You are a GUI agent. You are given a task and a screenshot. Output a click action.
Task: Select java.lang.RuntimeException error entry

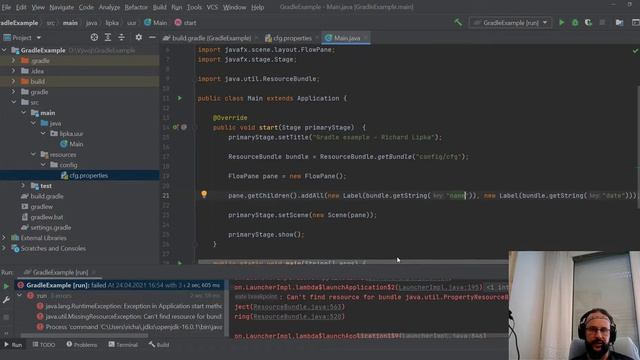129,306
